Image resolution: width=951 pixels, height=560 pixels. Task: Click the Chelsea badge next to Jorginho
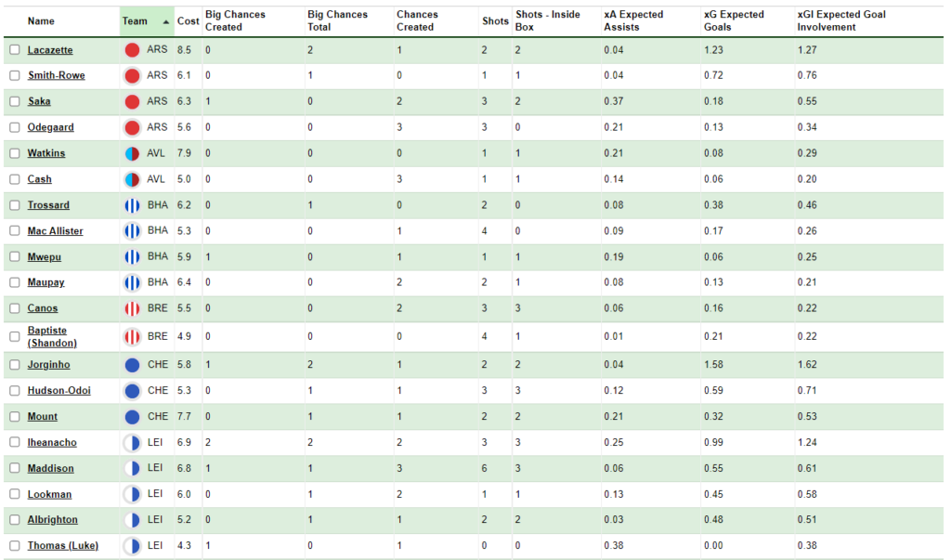133,365
